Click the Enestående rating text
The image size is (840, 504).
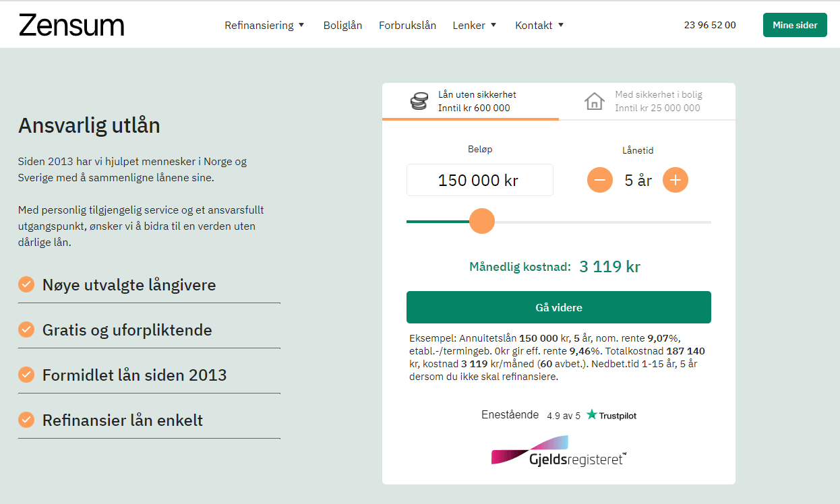tap(510, 415)
